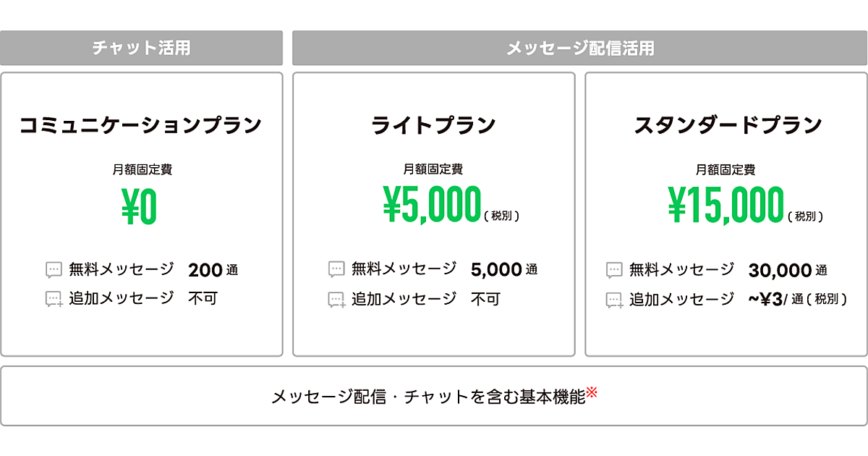The image size is (868, 456).
Task: Click free message icon in スタンダードプラン
Action: 614,271
